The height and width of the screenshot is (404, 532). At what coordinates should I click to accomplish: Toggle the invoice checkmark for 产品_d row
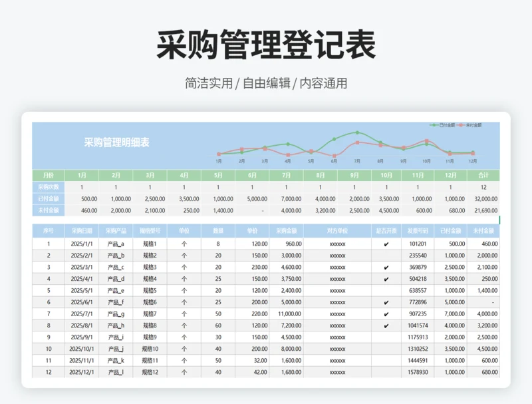pos(386,279)
